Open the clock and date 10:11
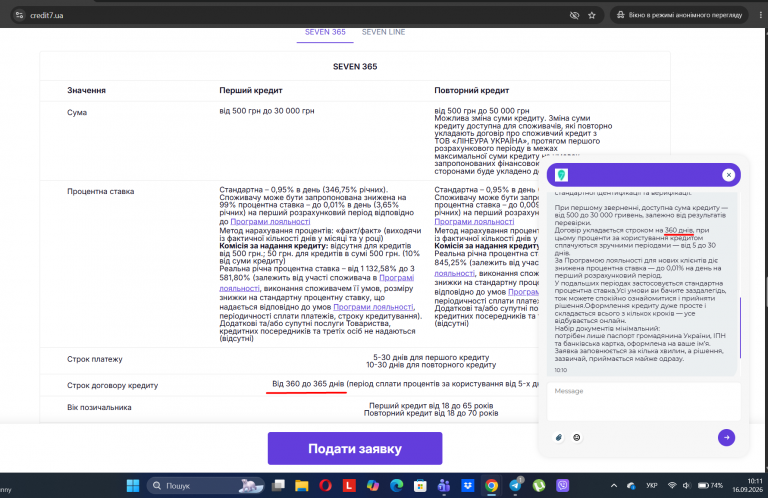 [x=747, y=485]
